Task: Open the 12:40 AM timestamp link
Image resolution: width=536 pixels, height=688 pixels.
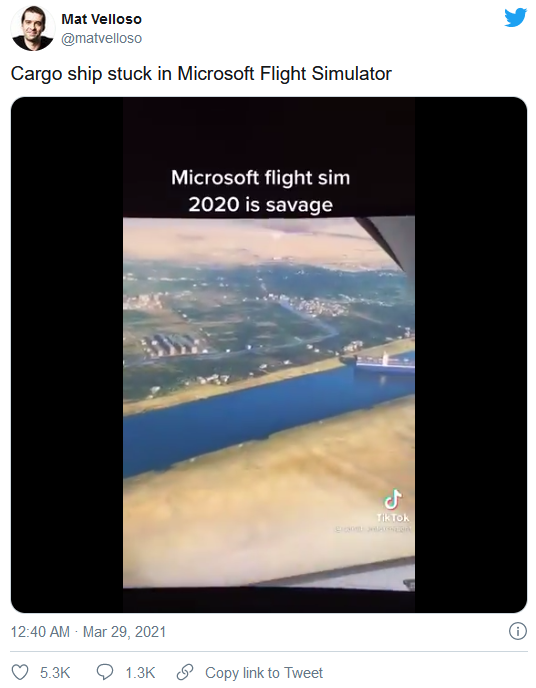Action: click(40, 632)
